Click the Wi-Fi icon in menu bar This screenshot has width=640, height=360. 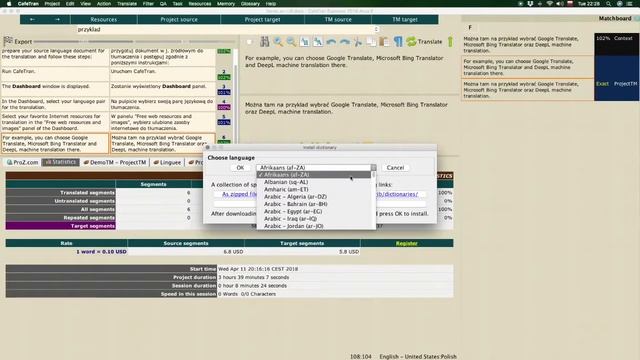(549, 4)
